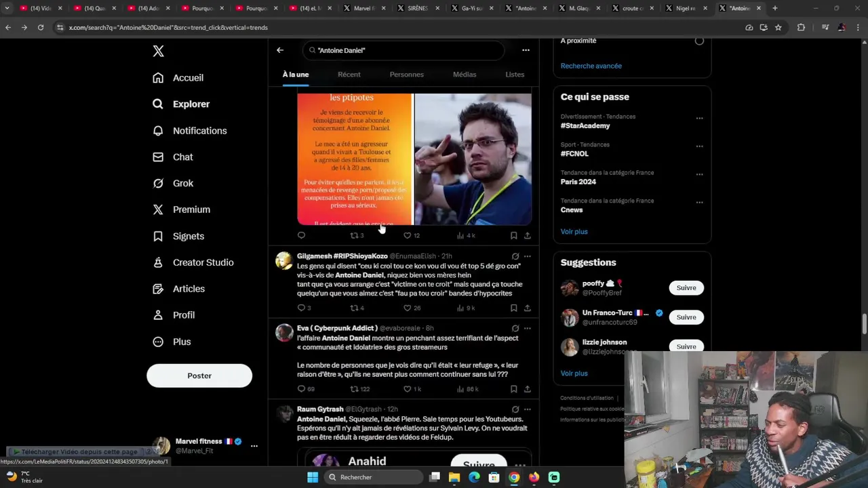Open Marvel fitness account options menu
This screenshot has width=868, height=488.
point(254,446)
